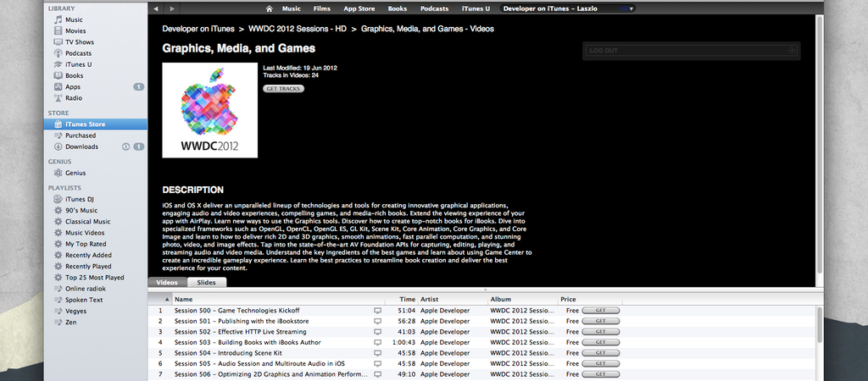Select iTunes Store in sidebar

pyautogui.click(x=95, y=124)
